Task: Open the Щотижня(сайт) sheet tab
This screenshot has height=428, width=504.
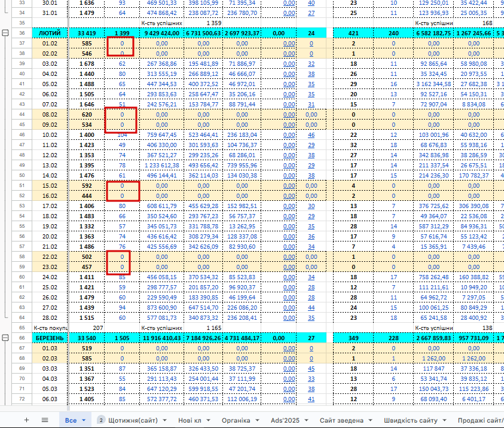Action: [133, 420]
